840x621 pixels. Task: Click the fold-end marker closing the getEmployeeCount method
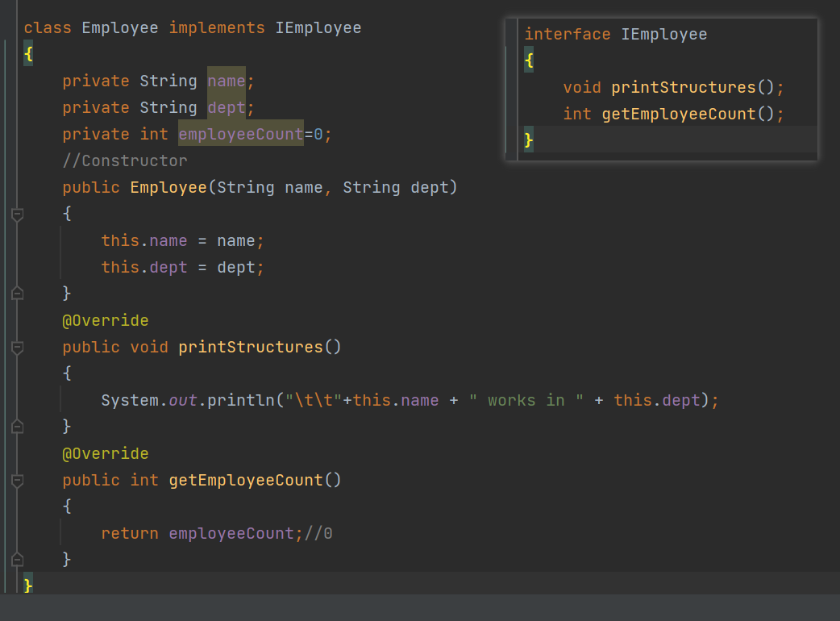point(17,560)
